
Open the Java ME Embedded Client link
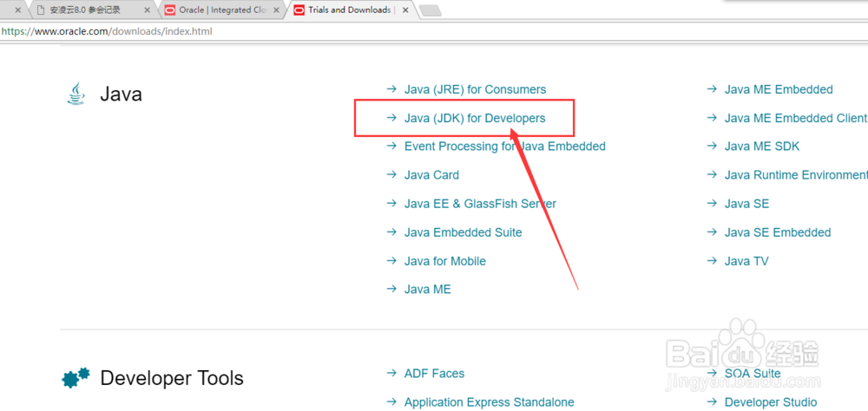point(796,118)
